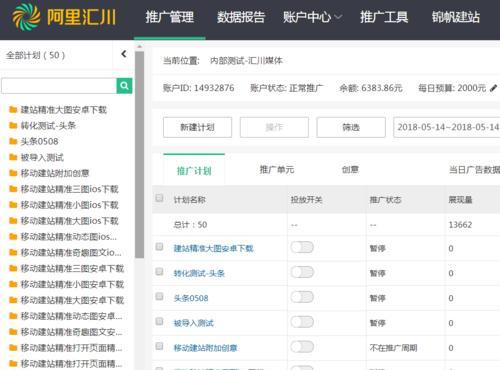Viewport: 500px width, 370px height.
Task: Click folder icon of 移动建站精准小图安卓下载
Action: [13, 284]
